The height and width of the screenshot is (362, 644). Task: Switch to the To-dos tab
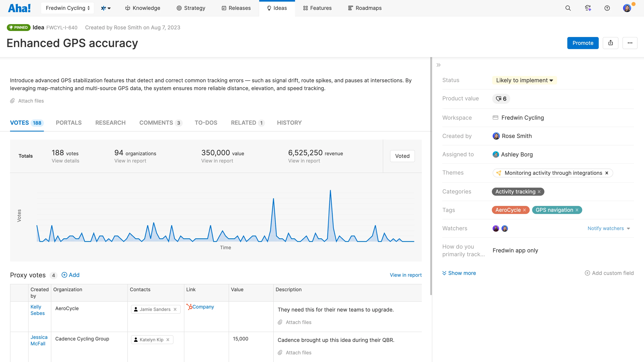(206, 123)
